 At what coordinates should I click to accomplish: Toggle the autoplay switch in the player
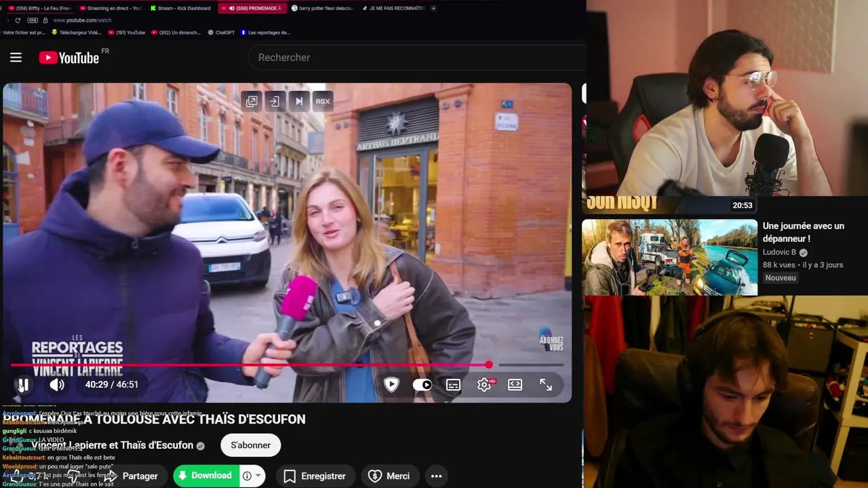(422, 385)
